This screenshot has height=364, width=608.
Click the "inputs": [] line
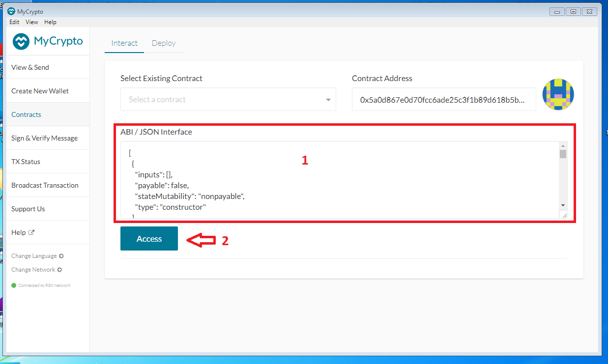[154, 174]
